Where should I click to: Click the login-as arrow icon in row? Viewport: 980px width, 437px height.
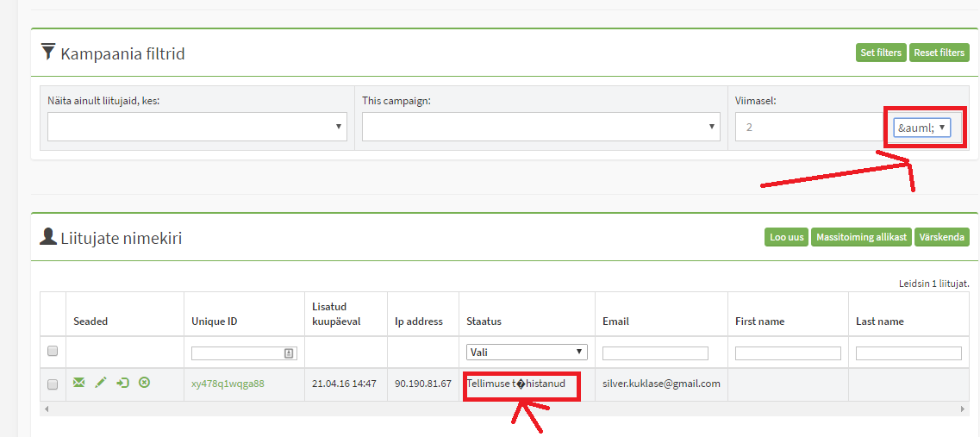[123, 383]
